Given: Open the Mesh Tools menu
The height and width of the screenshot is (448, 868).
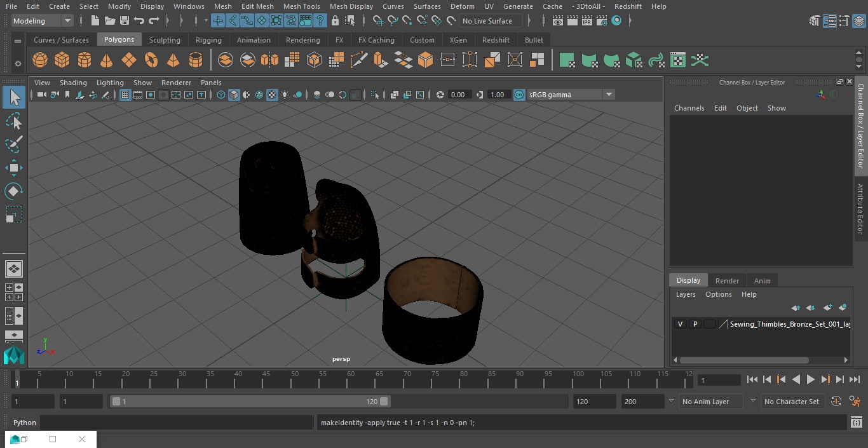Looking at the screenshot, I should (x=301, y=6).
